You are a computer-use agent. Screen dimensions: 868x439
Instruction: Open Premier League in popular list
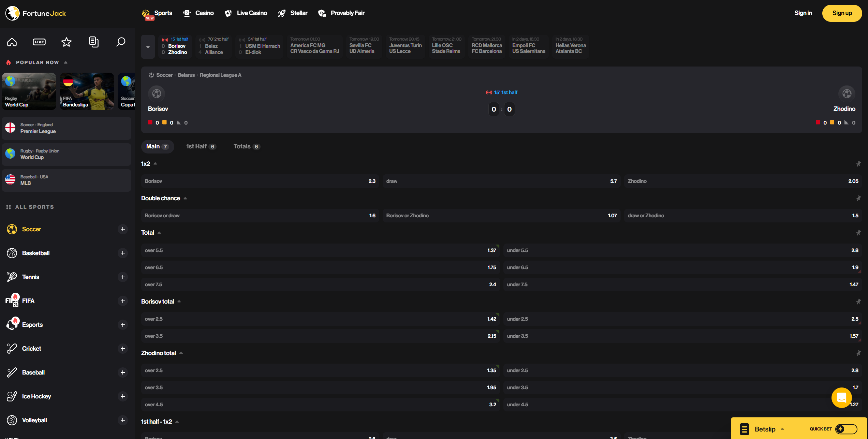pyautogui.click(x=67, y=128)
